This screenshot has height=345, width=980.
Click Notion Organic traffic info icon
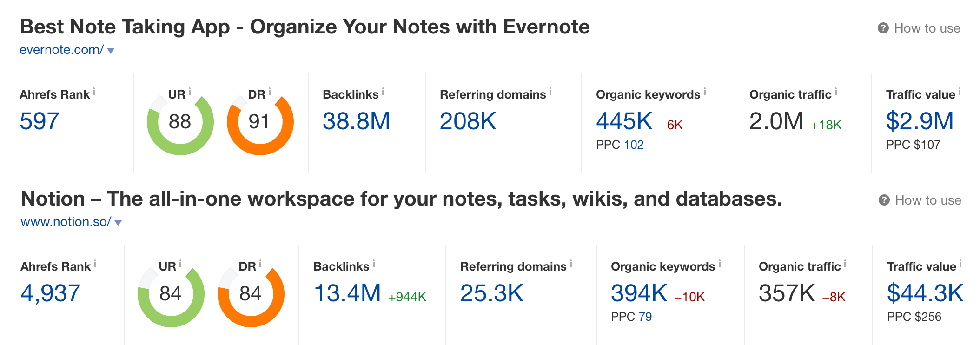(845, 264)
